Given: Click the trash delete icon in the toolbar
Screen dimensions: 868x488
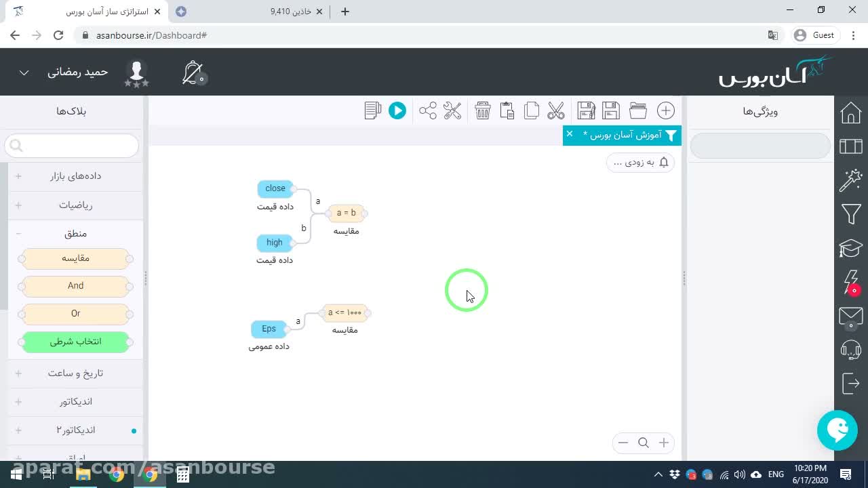Looking at the screenshot, I should click(x=483, y=110).
